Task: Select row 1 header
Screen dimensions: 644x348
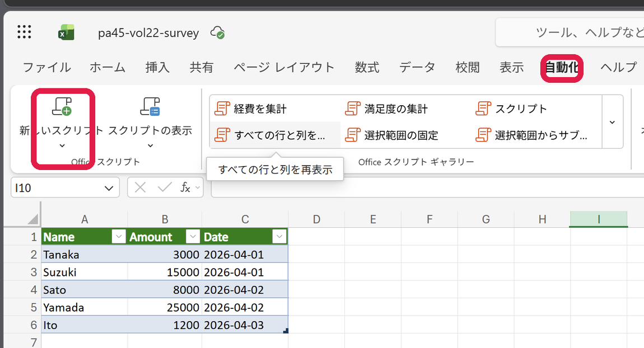Action: pyautogui.click(x=22, y=237)
